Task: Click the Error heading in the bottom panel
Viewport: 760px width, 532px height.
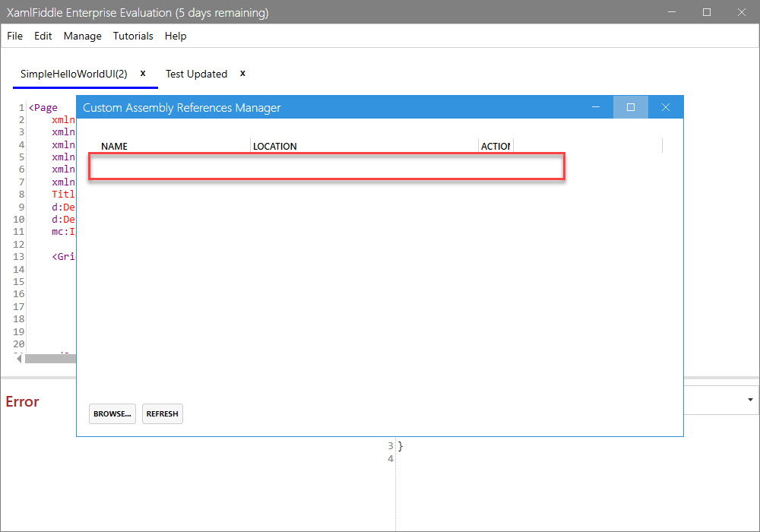Action: (22, 401)
